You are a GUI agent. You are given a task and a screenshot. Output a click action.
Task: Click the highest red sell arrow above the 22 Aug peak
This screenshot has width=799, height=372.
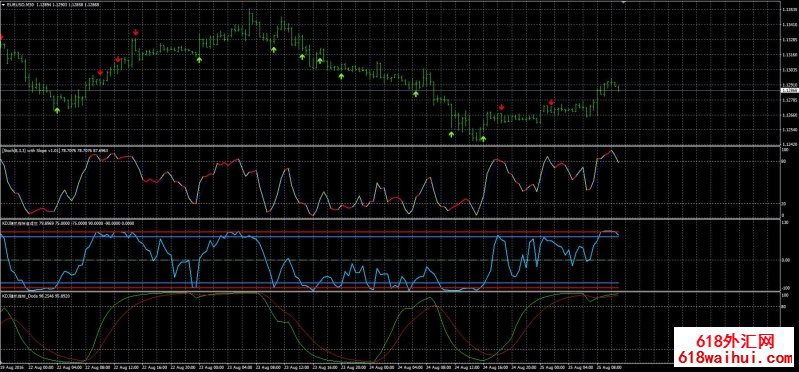click(136, 33)
